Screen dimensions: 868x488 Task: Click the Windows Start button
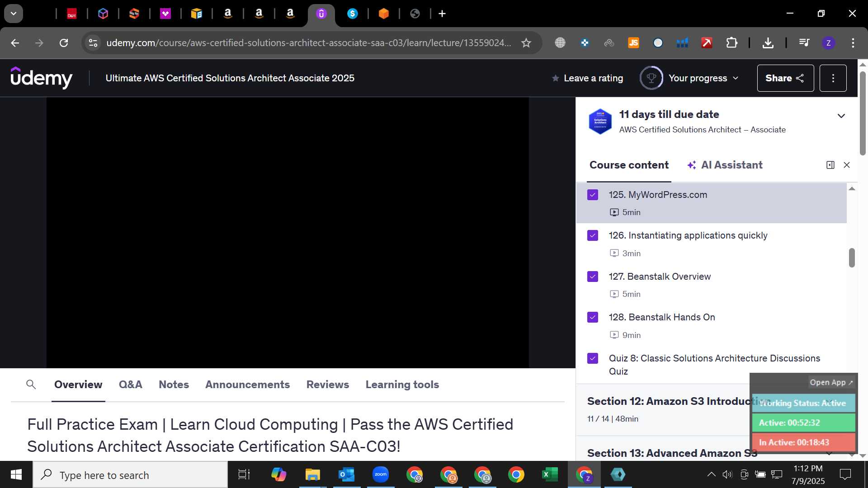pos(16,474)
